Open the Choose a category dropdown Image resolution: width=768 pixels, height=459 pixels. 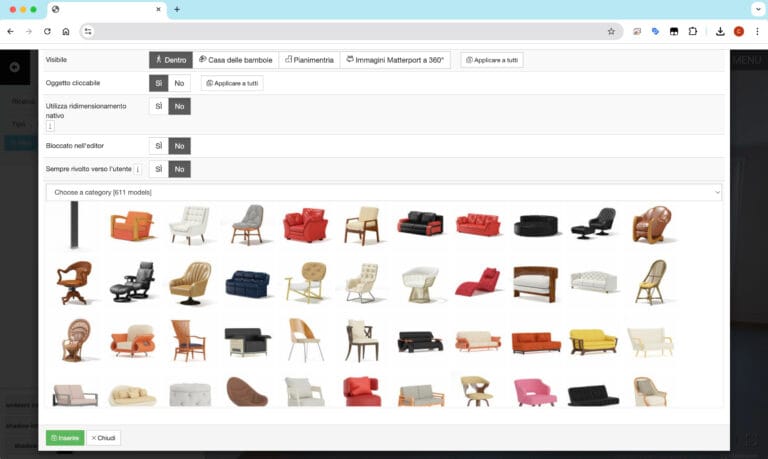[x=384, y=192]
